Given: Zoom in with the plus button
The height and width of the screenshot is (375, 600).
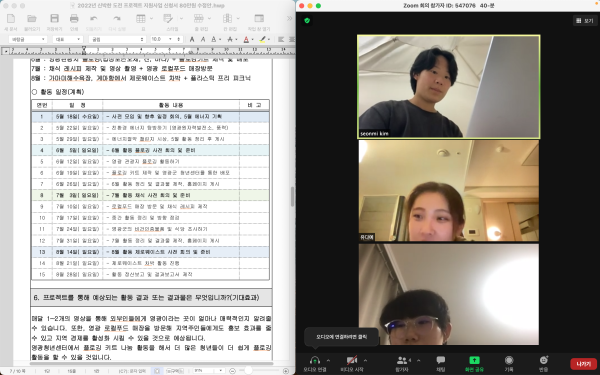Looking at the screenshot, I should [x=286, y=371].
